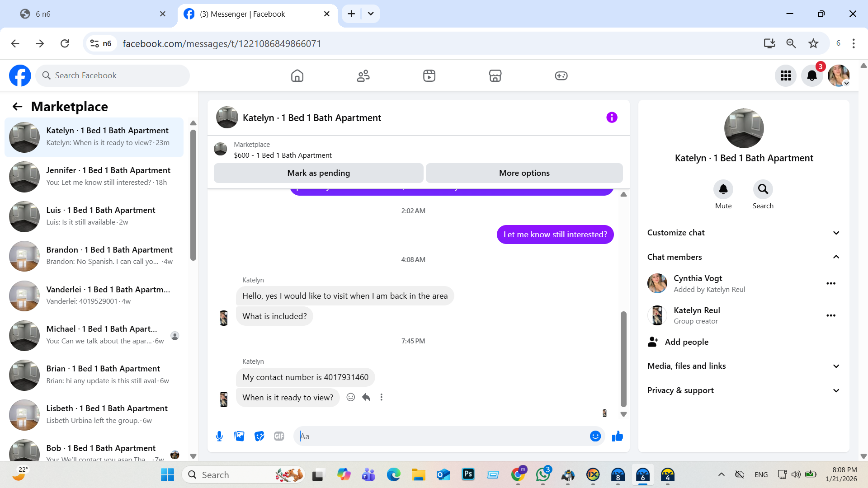The width and height of the screenshot is (868, 488).
Task: Open the WhatsApp icon in the taskbar
Action: tap(542, 475)
